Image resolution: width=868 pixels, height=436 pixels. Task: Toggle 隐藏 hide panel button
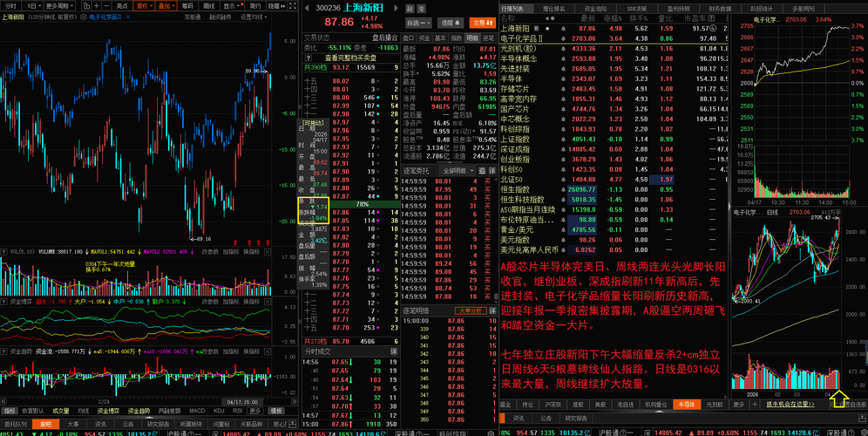[x=277, y=6]
